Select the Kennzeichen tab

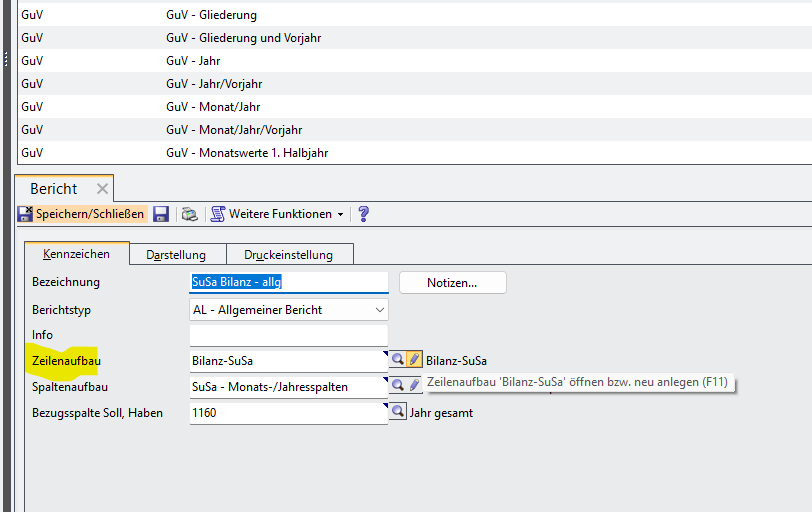[76, 255]
